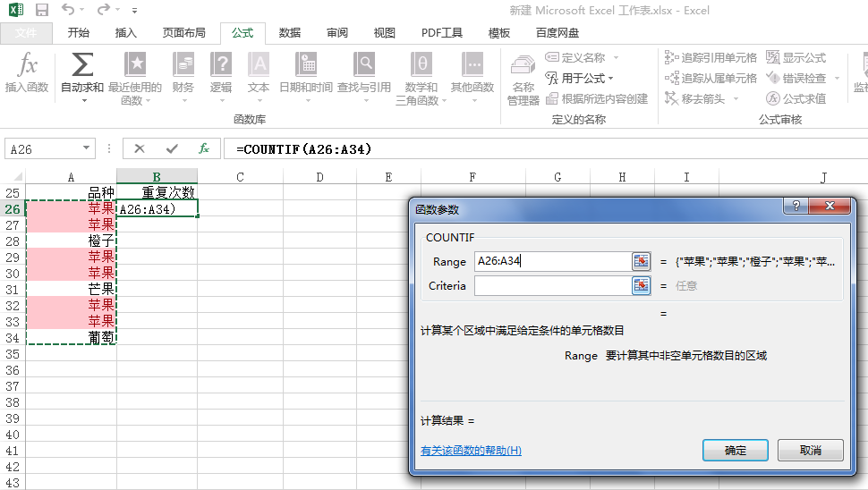Confirm formula entry with checkmark button
Screen dimensions: 868x490
(x=172, y=148)
